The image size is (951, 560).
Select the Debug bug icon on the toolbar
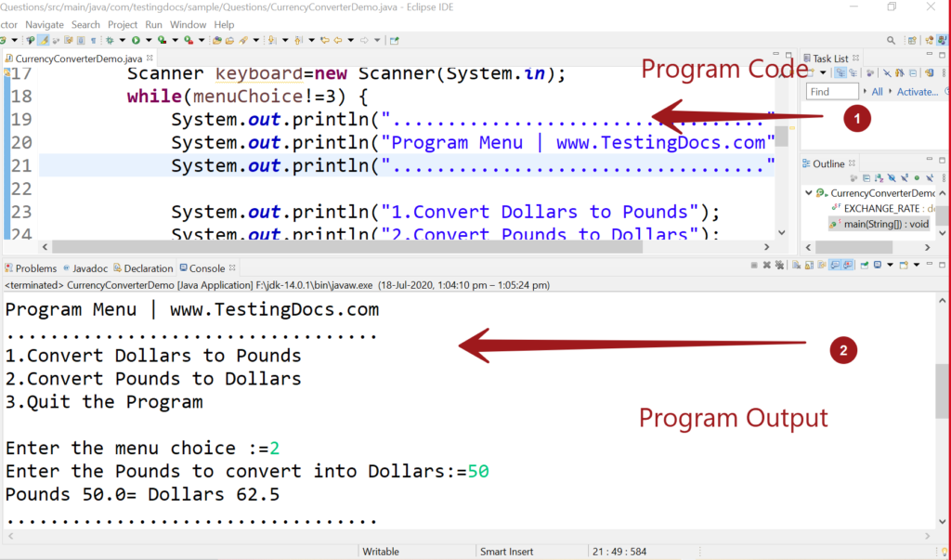[110, 40]
